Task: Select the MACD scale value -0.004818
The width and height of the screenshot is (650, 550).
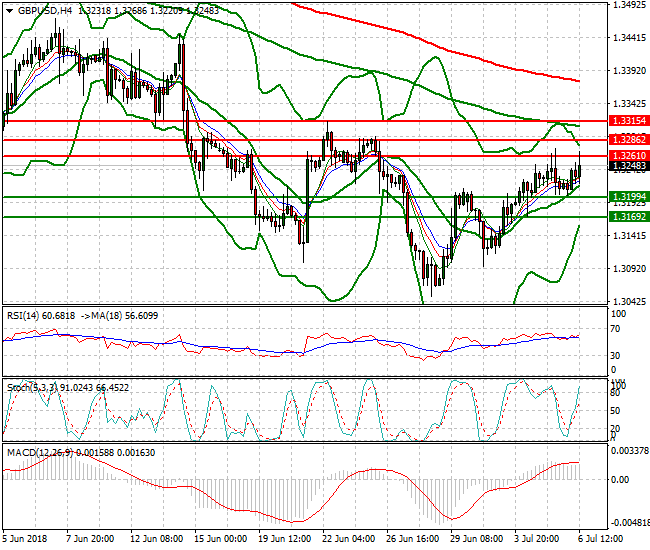Action: pyautogui.click(x=630, y=522)
